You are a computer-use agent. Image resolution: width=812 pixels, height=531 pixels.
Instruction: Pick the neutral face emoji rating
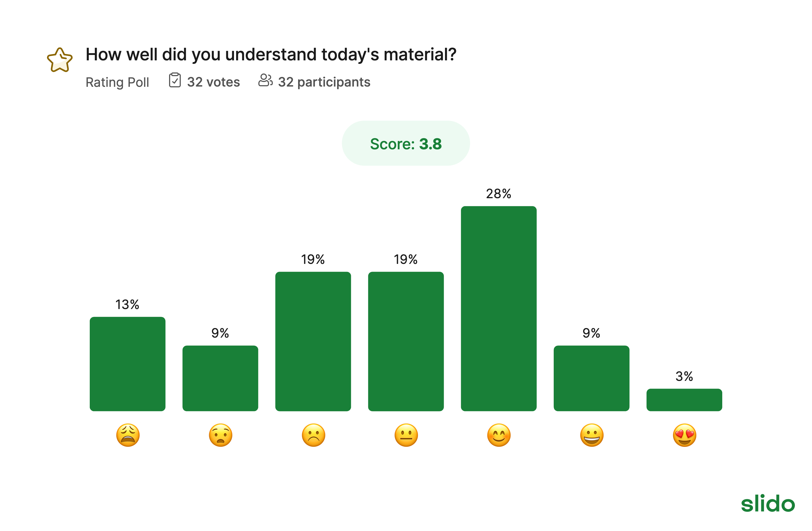[406, 435]
